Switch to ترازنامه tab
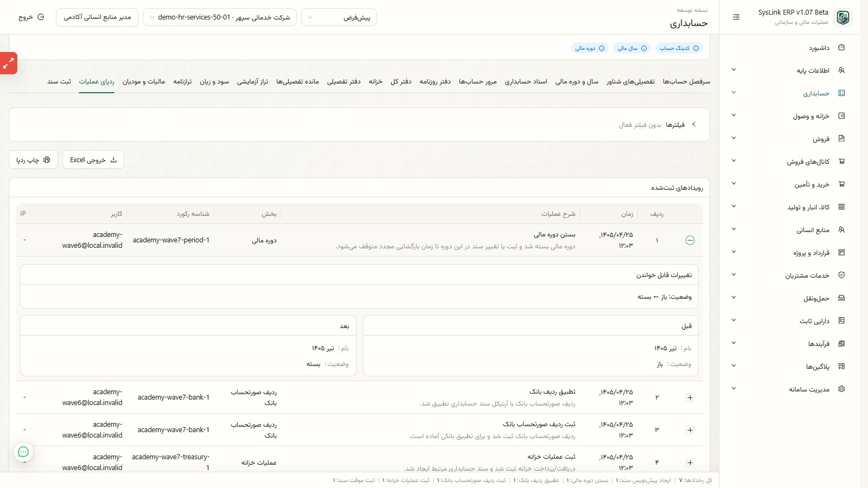 [x=182, y=82]
